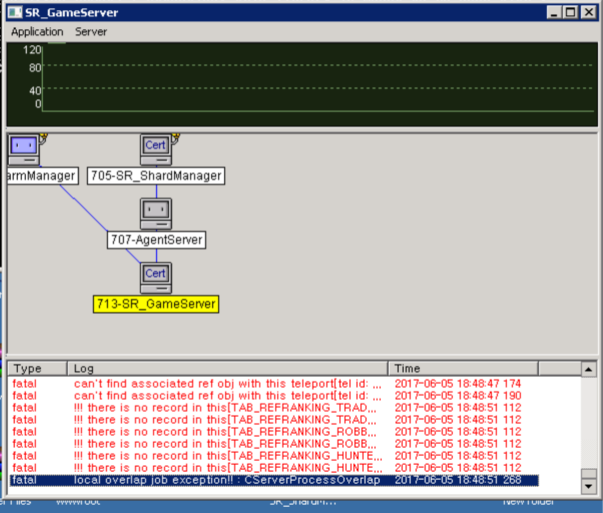Select the local overlap job exception log row

tap(226, 481)
